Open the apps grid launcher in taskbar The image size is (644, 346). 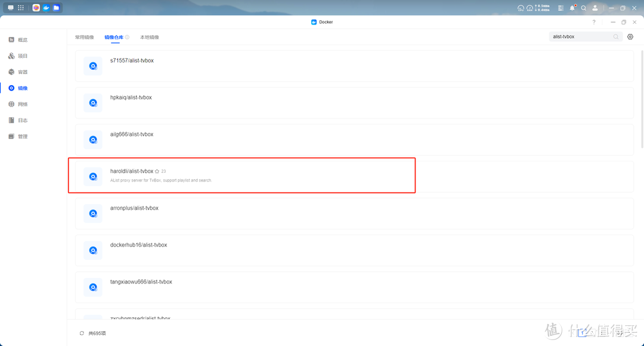[x=21, y=8]
